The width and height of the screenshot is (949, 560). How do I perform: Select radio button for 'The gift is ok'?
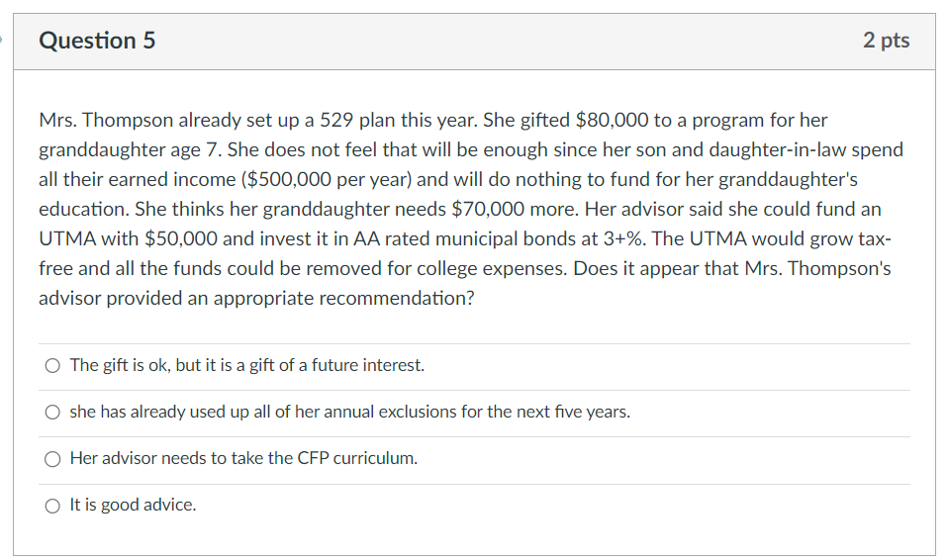pyautogui.click(x=52, y=366)
